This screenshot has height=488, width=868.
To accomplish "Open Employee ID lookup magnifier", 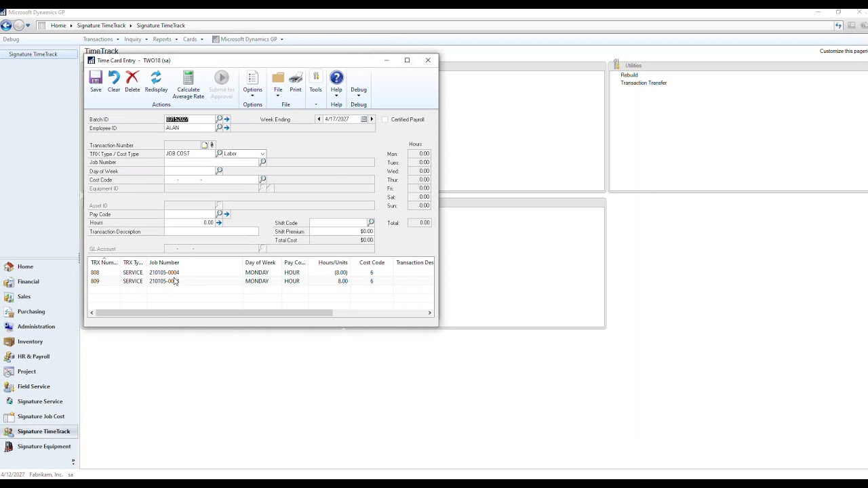I will [219, 127].
